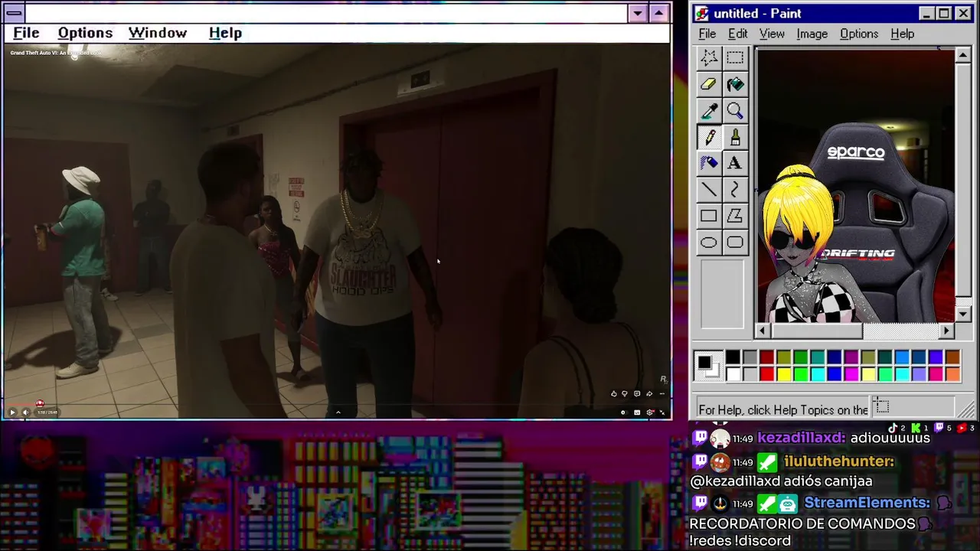The width and height of the screenshot is (980, 551).
Task: Open Paint's Help menu
Action: pos(903,34)
